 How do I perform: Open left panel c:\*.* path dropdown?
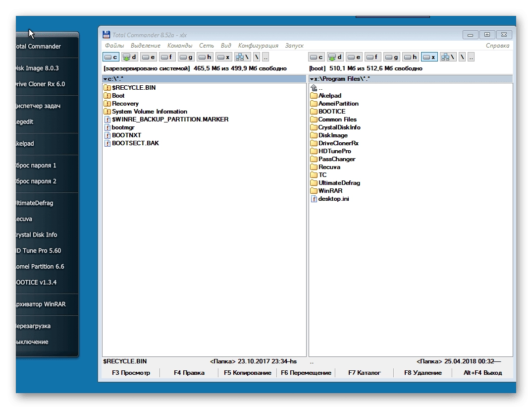pyautogui.click(x=105, y=79)
